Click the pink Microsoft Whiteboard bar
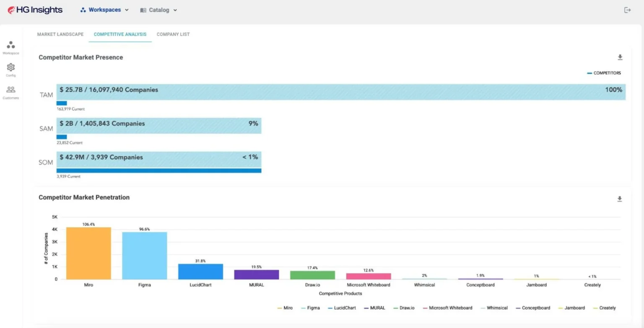This screenshot has height=328, width=644. pyautogui.click(x=369, y=276)
